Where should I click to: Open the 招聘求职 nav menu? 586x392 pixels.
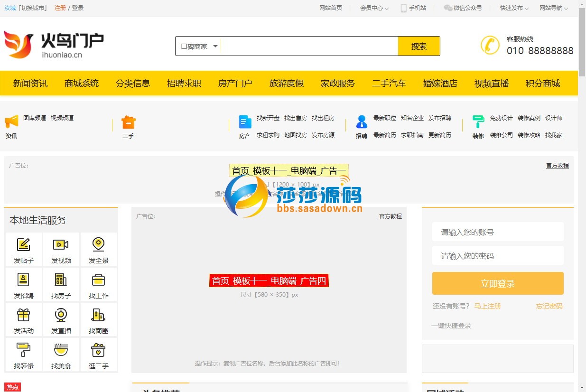pyautogui.click(x=184, y=84)
